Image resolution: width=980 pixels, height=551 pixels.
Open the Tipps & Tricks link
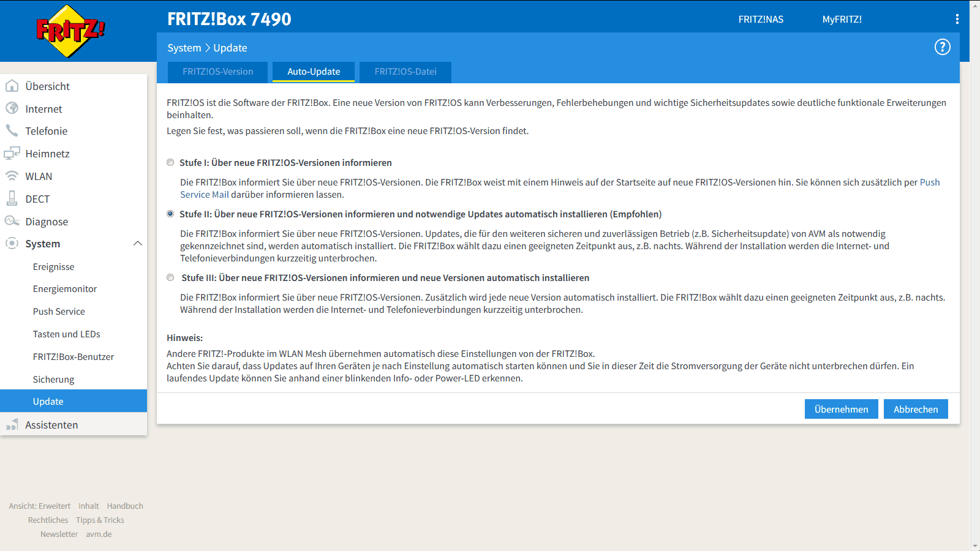tap(100, 520)
